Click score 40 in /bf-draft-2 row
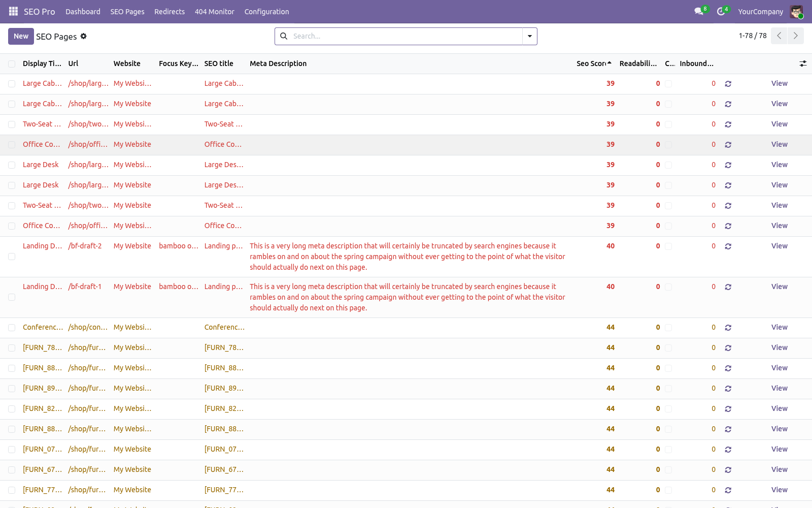This screenshot has height=508, width=812. (611, 246)
